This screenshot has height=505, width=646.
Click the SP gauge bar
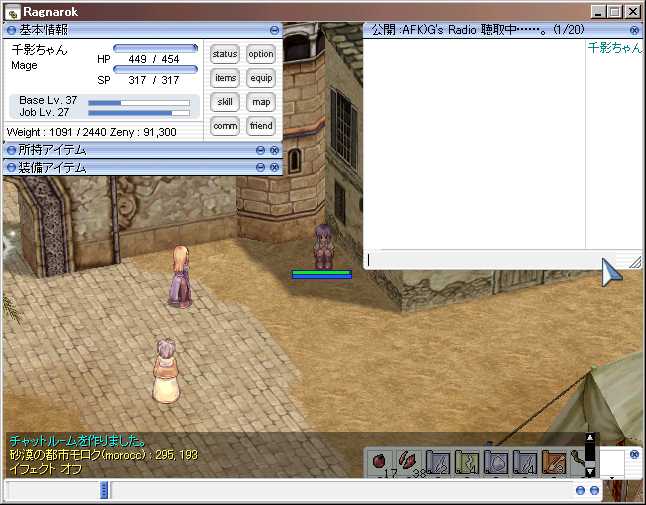point(155,69)
